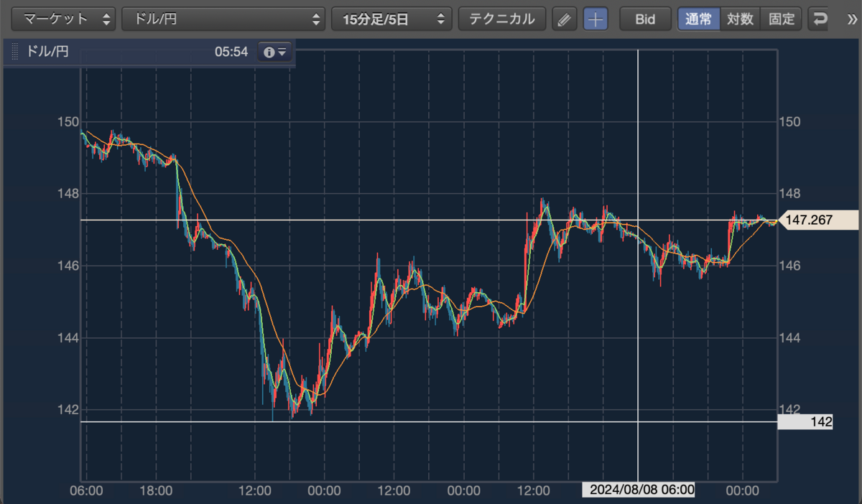Select the pencil drawing tool
This screenshot has height=504, width=862.
coord(565,19)
